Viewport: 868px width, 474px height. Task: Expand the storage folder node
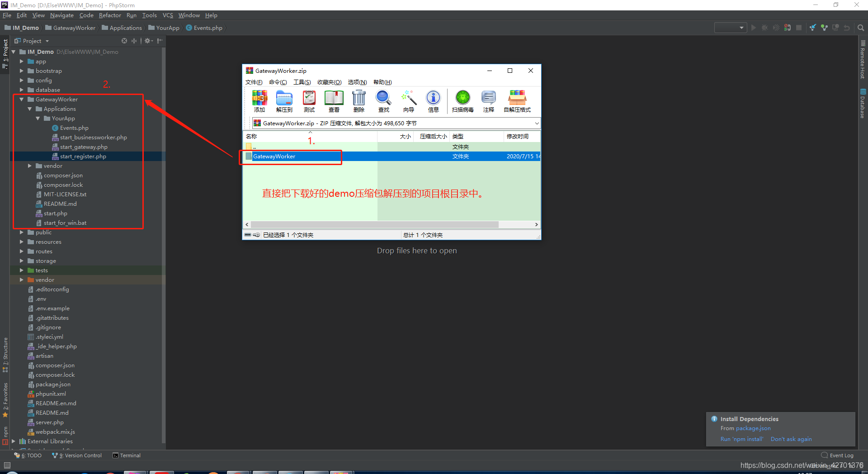[21, 261]
